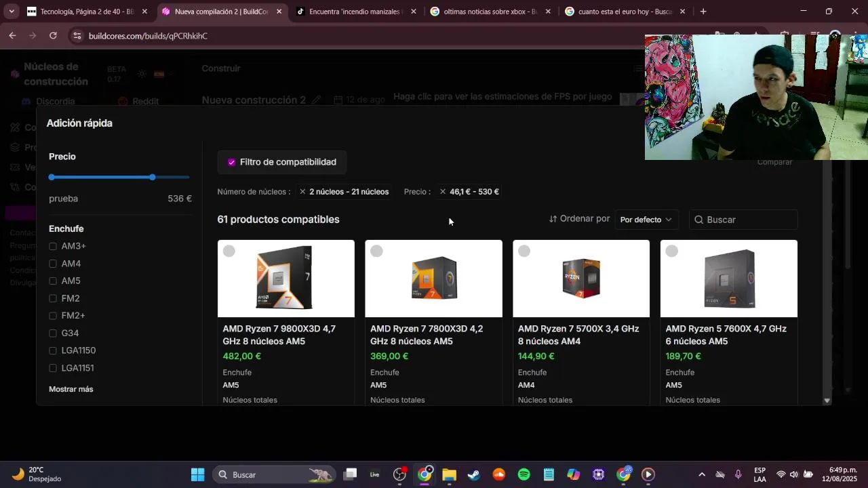Switch to 'cuanto esta el euro hoy' tab
This screenshot has width=868, height=488.
click(x=625, y=12)
